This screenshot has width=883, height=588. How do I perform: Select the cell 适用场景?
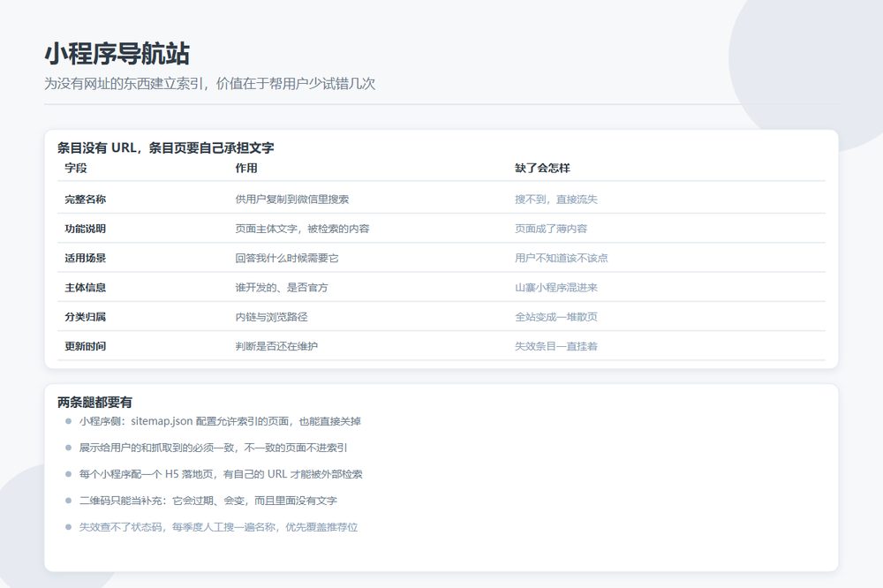click(x=85, y=258)
